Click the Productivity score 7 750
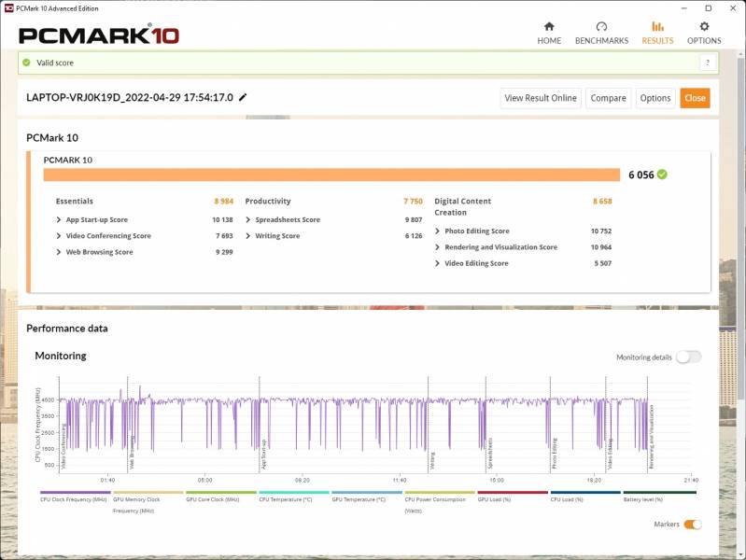The height and width of the screenshot is (560, 746). coord(413,202)
